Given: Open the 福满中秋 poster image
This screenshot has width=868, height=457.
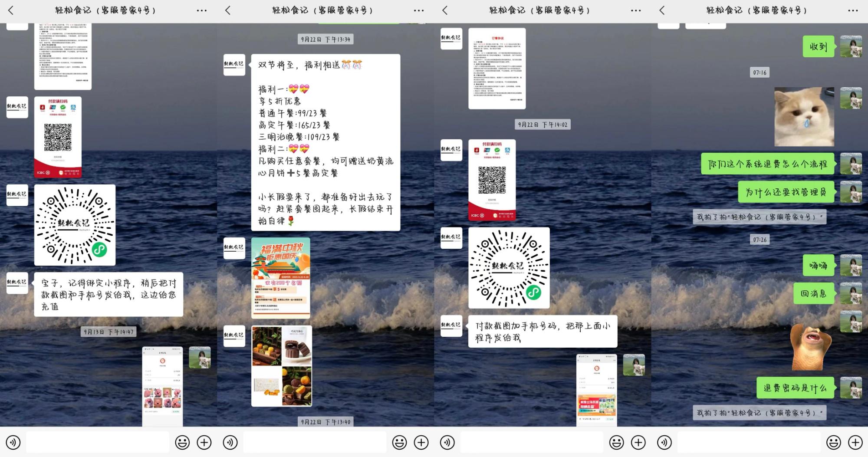Looking at the screenshot, I should click(x=281, y=278).
